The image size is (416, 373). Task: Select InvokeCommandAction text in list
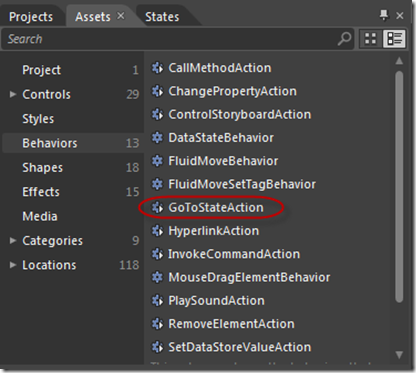click(x=234, y=254)
